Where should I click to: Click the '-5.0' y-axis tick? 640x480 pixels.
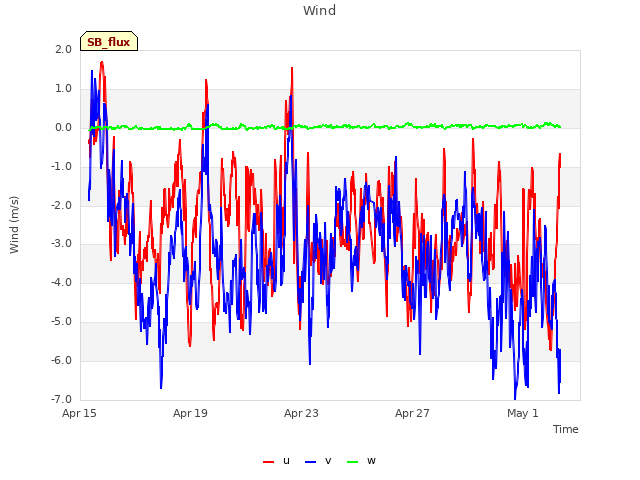click(61, 322)
